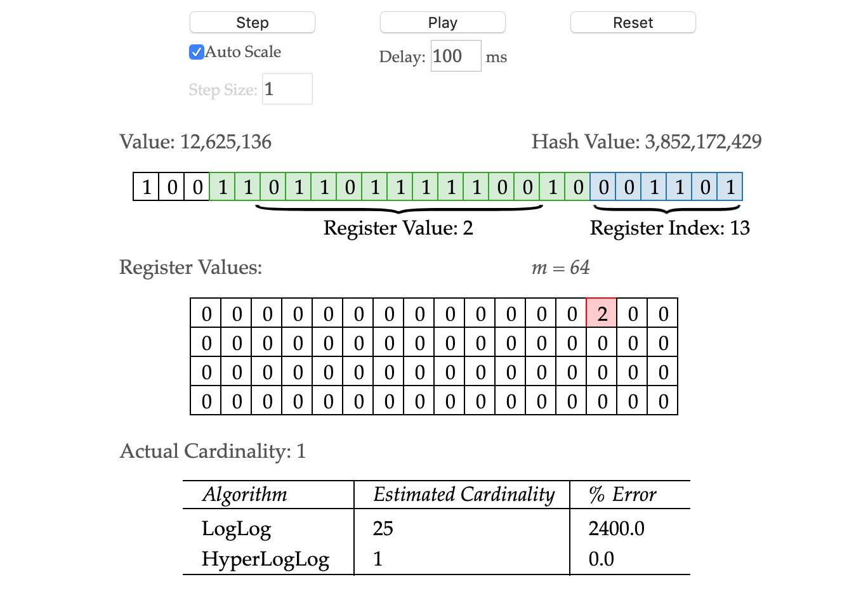Select the LogLog row in the table
The height and width of the screenshot is (610, 868).
pyautogui.click(x=237, y=528)
